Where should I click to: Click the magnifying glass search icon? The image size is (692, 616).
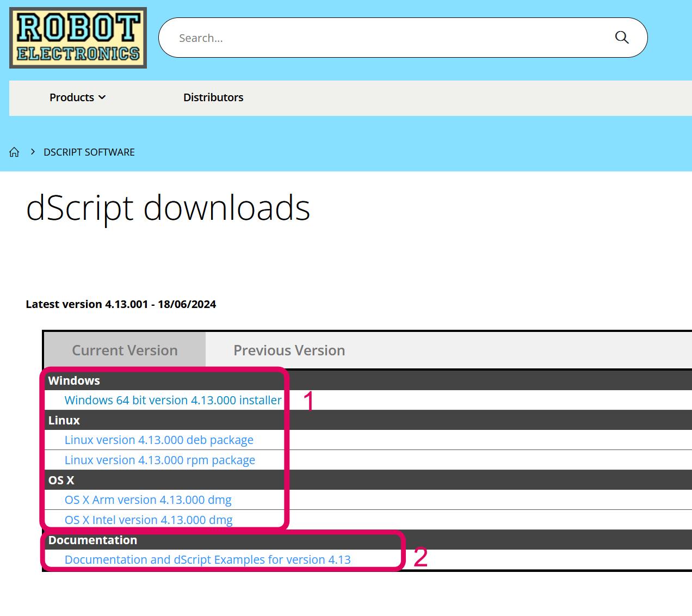621,38
